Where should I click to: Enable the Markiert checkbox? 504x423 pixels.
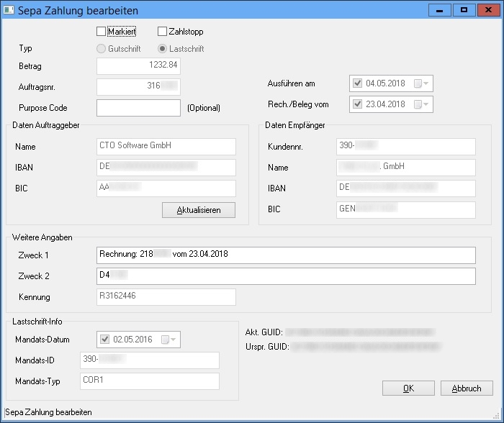click(x=102, y=32)
